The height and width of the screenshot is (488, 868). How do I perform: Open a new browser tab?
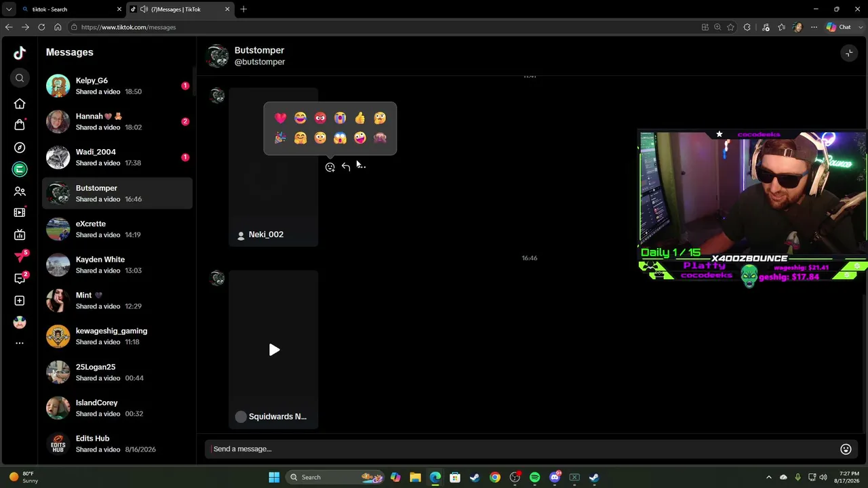click(243, 9)
